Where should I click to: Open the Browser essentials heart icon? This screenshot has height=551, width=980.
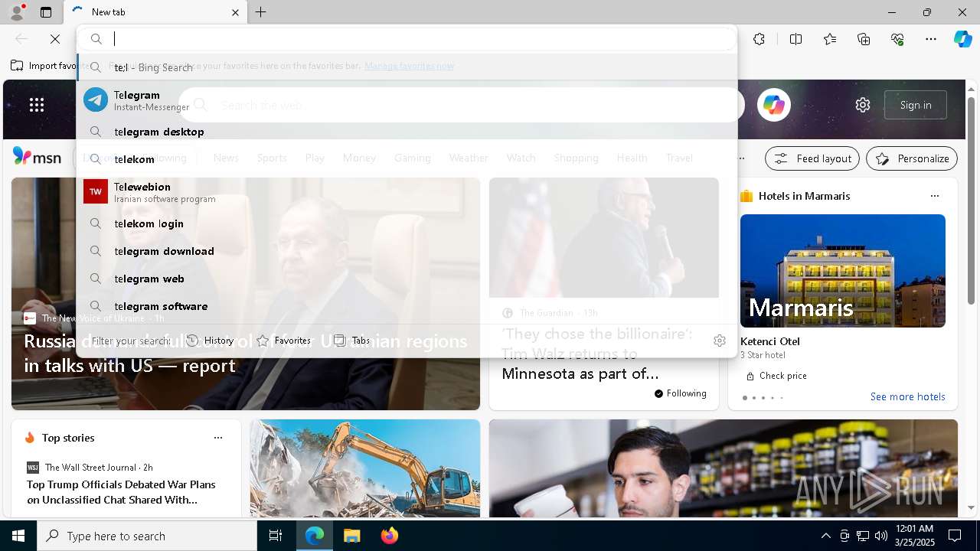tap(897, 39)
